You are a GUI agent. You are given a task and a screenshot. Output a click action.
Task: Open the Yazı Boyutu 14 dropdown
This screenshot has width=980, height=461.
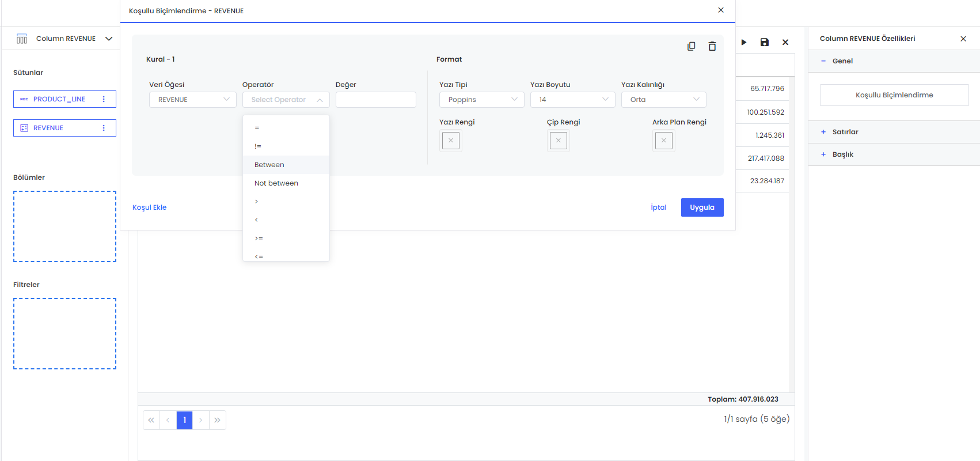573,100
